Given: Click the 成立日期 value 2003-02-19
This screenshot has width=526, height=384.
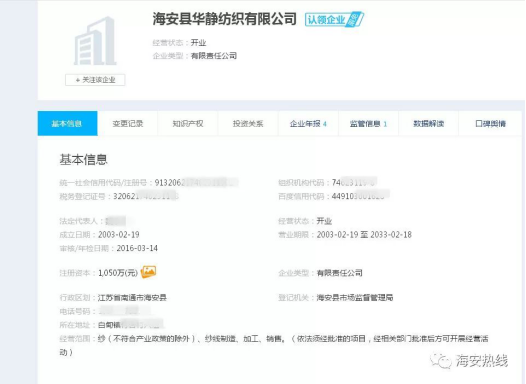Looking at the screenshot, I should click(x=119, y=234).
